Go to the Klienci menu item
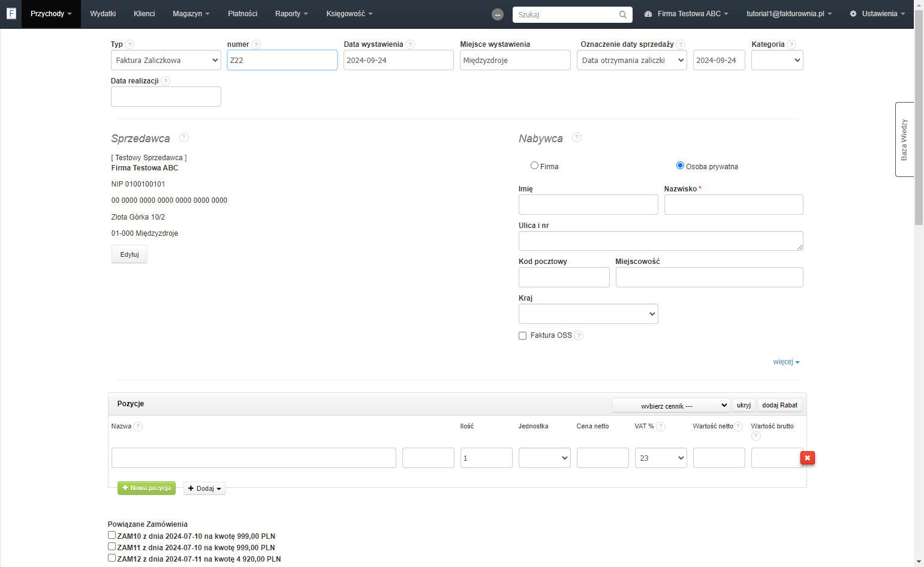 145,14
